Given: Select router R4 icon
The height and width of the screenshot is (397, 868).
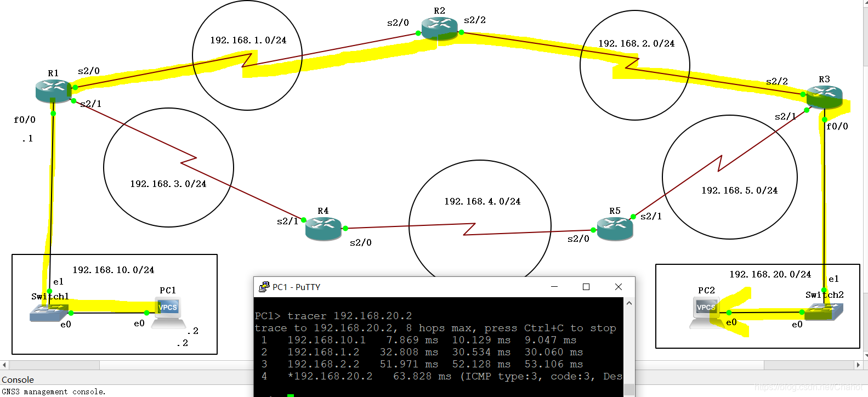Looking at the screenshot, I should (x=324, y=228).
